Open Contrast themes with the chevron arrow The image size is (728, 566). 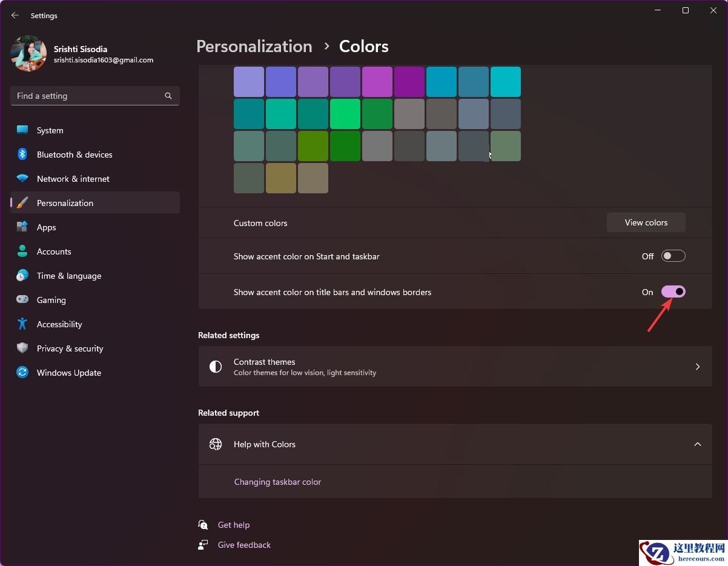point(698,367)
